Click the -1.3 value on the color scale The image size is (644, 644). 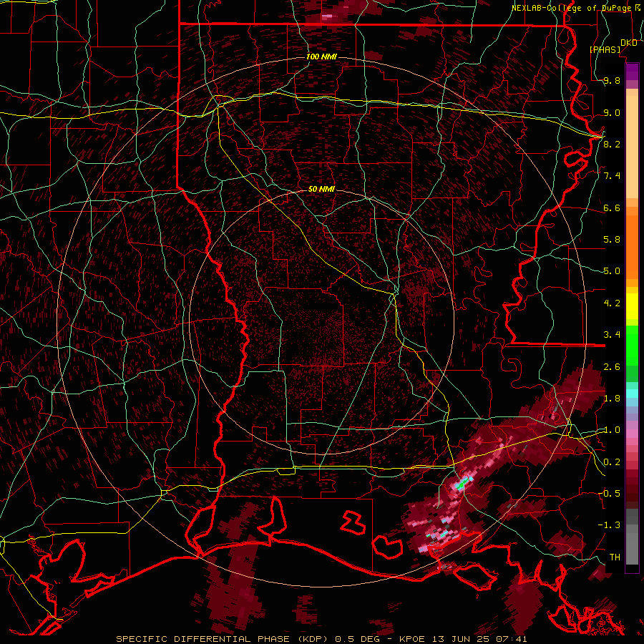pos(610,525)
